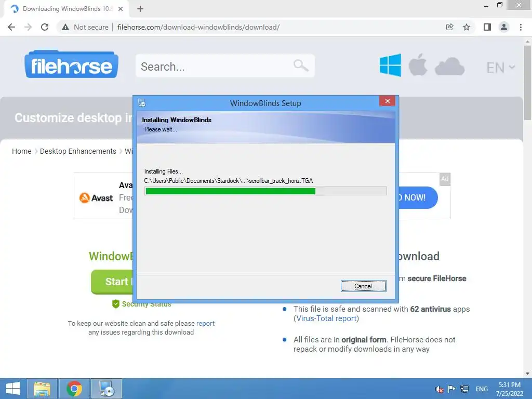Image resolution: width=532 pixels, height=399 pixels.
Task: Open File Explorer from taskbar
Action: (x=42, y=389)
